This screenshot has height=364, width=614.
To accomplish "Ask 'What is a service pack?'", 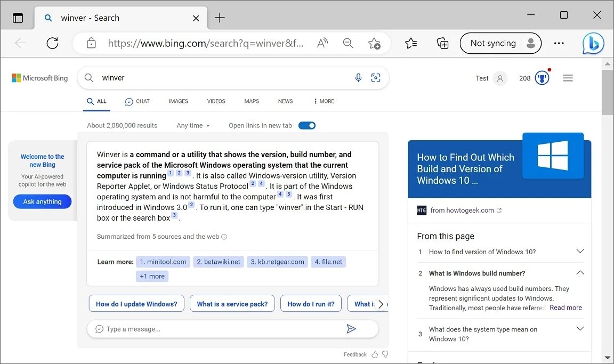I will [232, 304].
